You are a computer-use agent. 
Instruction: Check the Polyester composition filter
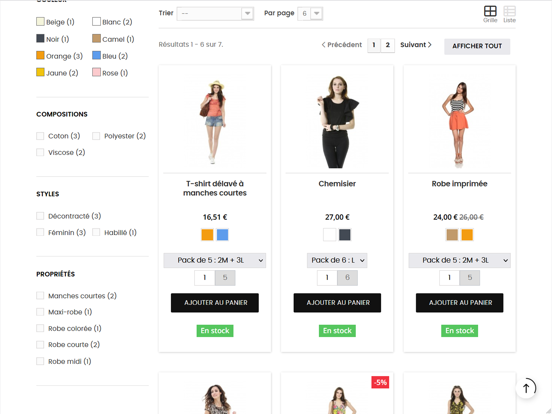pyautogui.click(x=96, y=136)
